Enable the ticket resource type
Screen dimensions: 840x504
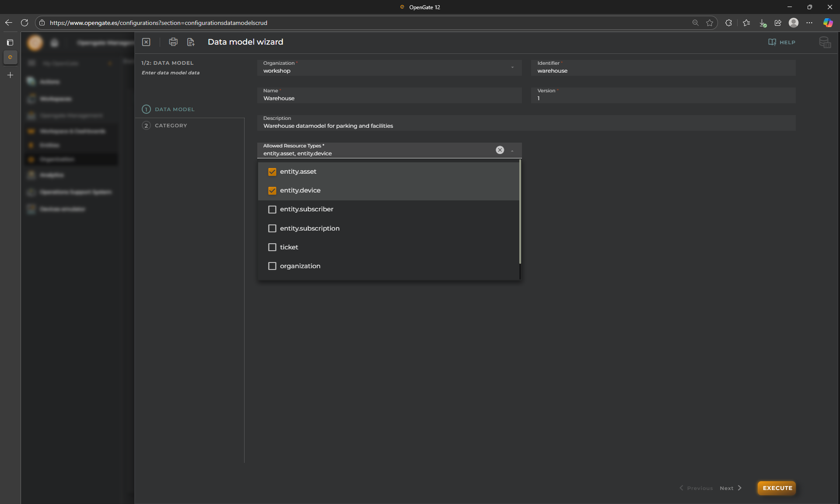coord(272,247)
